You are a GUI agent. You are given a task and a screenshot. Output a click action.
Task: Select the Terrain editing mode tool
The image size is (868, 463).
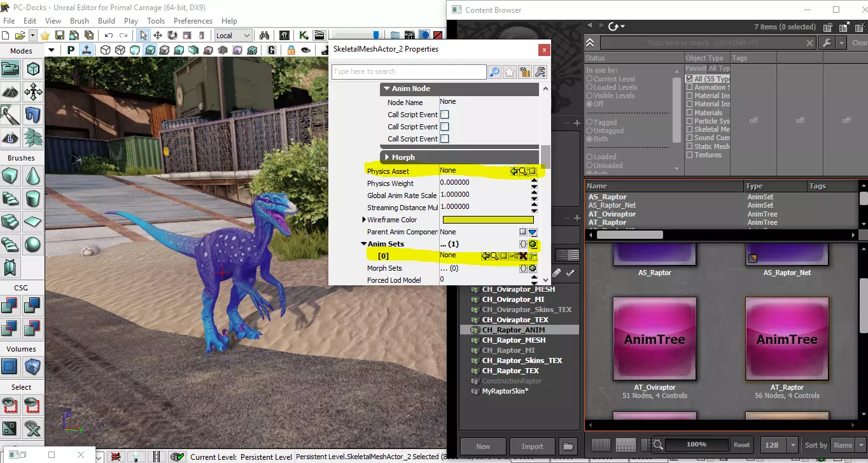tap(11, 92)
